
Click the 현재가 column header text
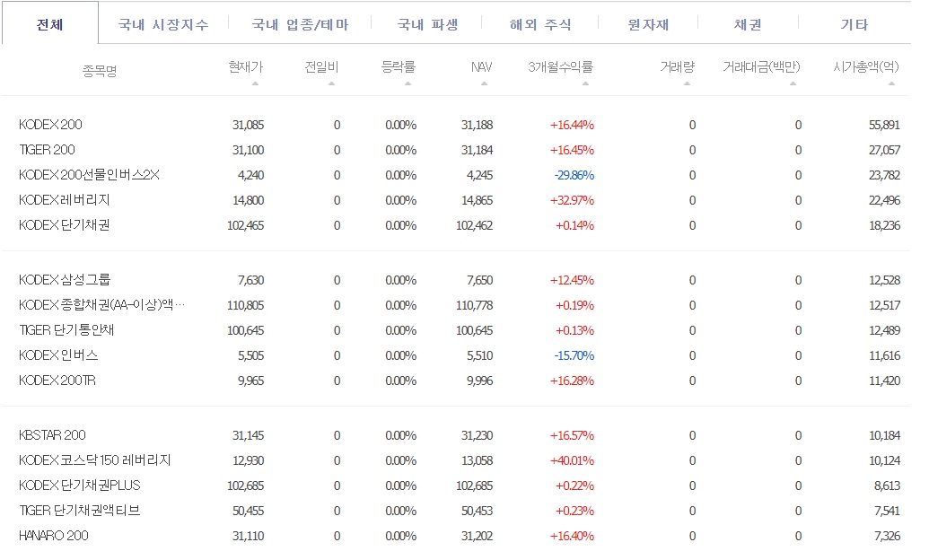coord(246,66)
